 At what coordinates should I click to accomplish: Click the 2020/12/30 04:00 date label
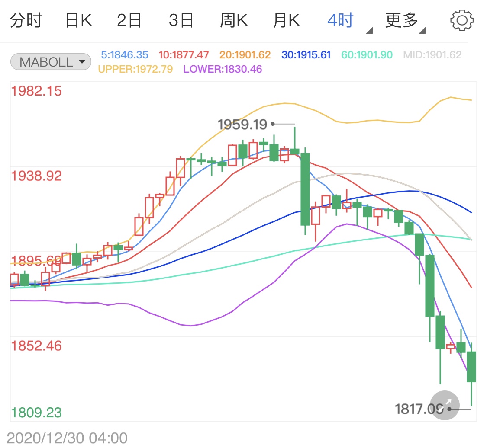[x=67, y=438]
